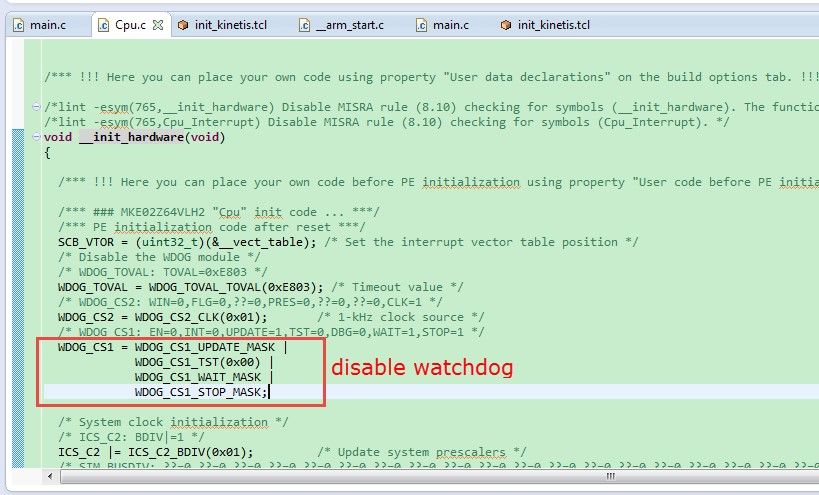Click the 'ICS_C2 |= ICS_C2_BDIV(0x01);' statement
This screenshot has height=495, width=819.
(156, 452)
